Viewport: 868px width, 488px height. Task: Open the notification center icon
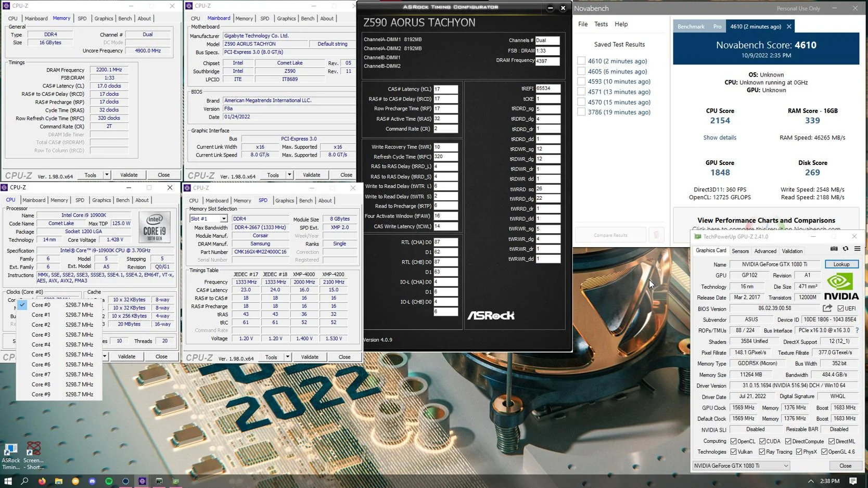pos(853,481)
